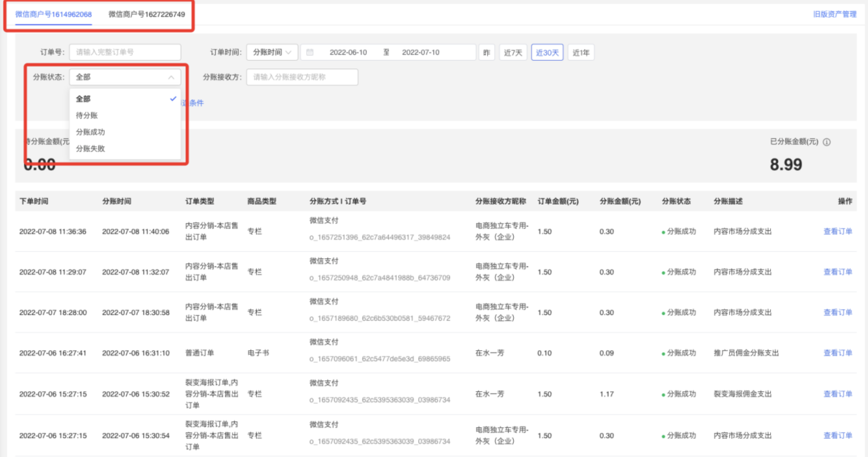Click the 分账金额(元) column header
This screenshot has height=457, width=868.
[x=620, y=201]
